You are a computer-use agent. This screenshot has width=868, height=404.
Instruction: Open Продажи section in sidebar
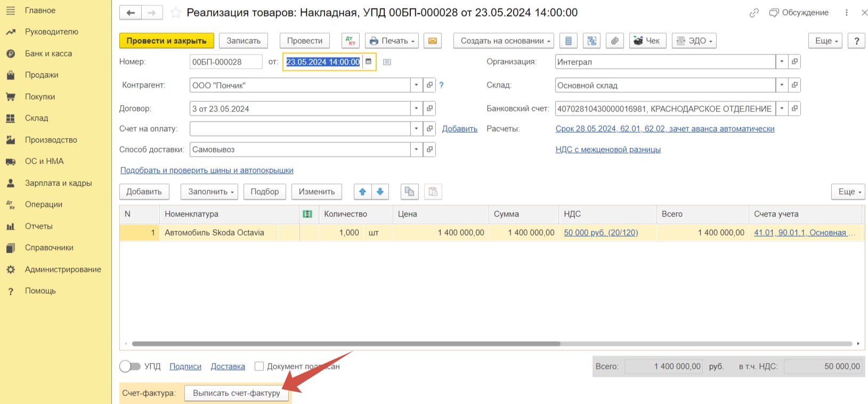42,75
